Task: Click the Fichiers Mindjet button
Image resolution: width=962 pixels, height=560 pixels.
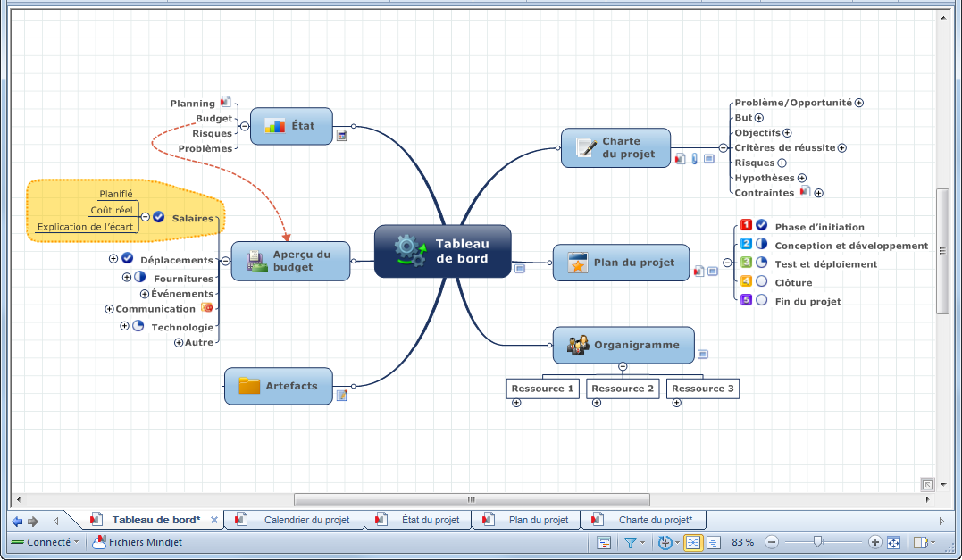Action: tap(137, 542)
